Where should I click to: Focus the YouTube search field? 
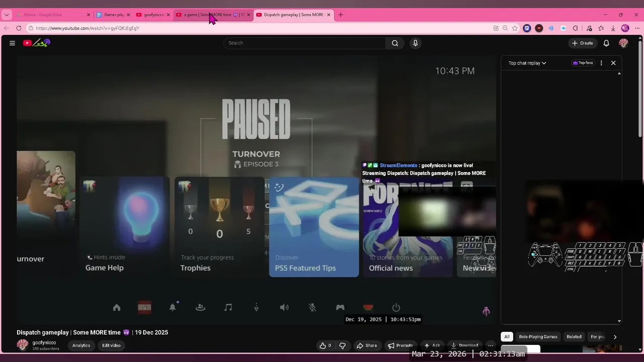coord(305,43)
